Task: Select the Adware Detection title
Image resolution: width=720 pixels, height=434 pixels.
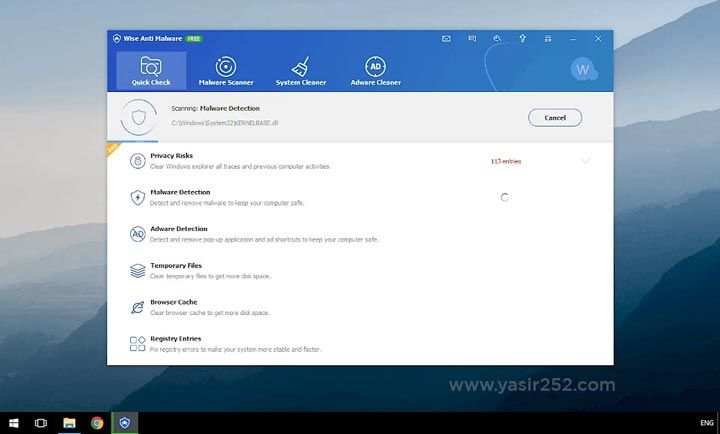Action: [179, 229]
